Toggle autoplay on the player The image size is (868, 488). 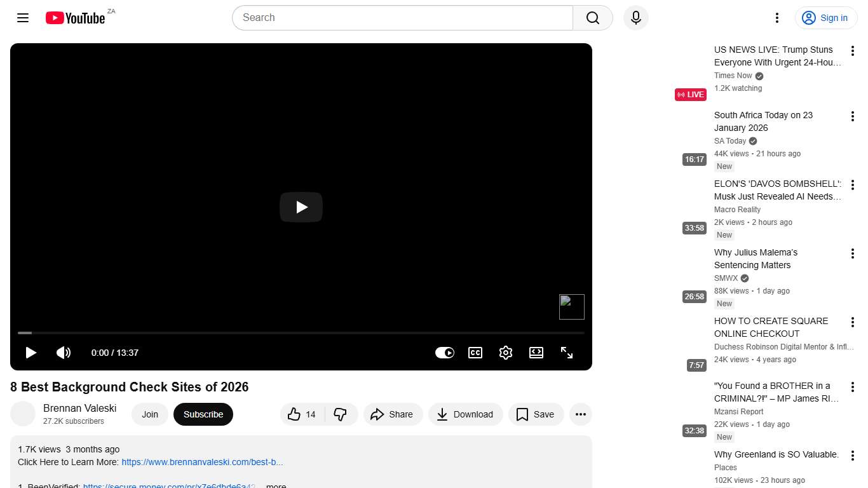pyautogui.click(x=444, y=353)
